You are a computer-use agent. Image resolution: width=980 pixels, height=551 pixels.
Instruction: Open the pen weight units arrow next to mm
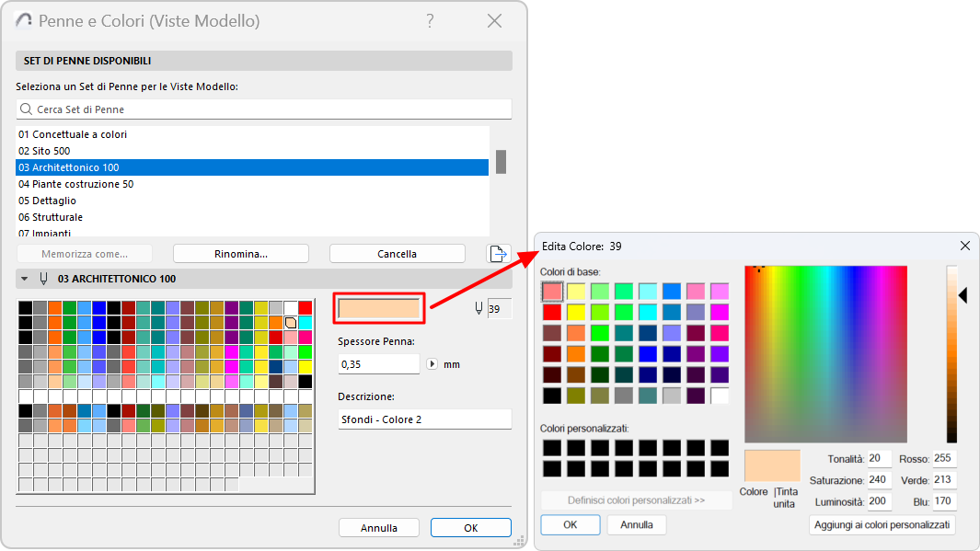click(x=432, y=363)
